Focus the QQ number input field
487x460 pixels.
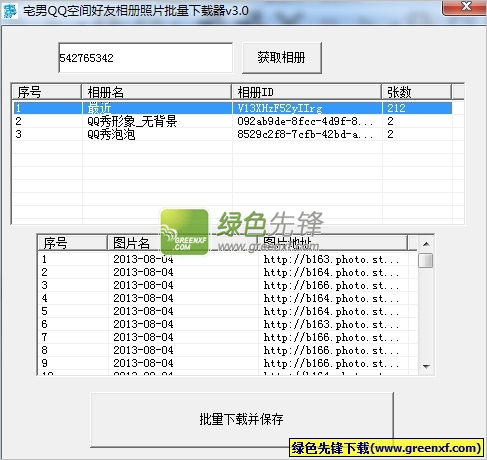pyautogui.click(x=145, y=58)
